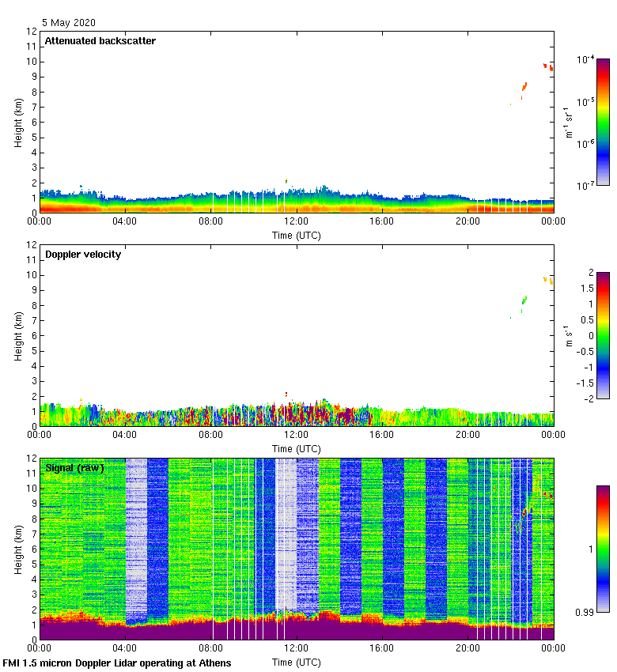Image resolution: width=617 pixels, height=672 pixels.
Task: Click the Attenuated backscatter color scale bar
Action: pyautogui.click(x=603, y=121)
